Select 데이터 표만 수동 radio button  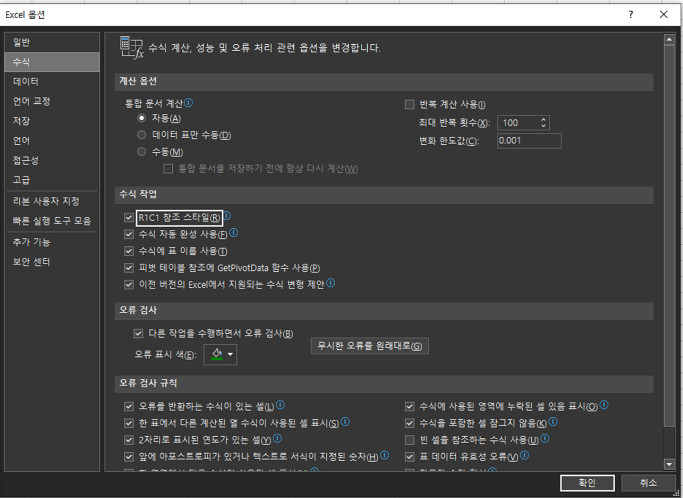pyautogui.click(x=142, y=135)
